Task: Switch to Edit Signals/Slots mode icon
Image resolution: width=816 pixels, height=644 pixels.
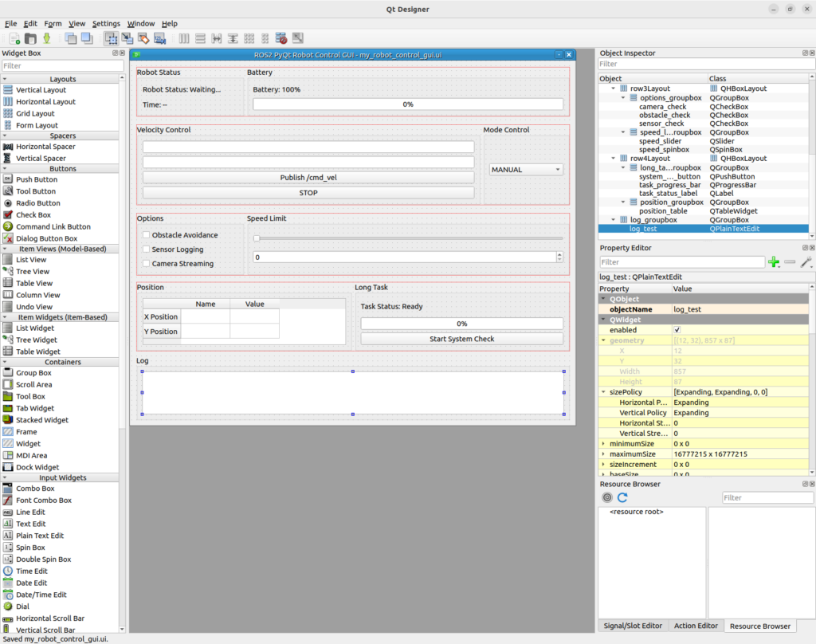Action: (127, 38)
